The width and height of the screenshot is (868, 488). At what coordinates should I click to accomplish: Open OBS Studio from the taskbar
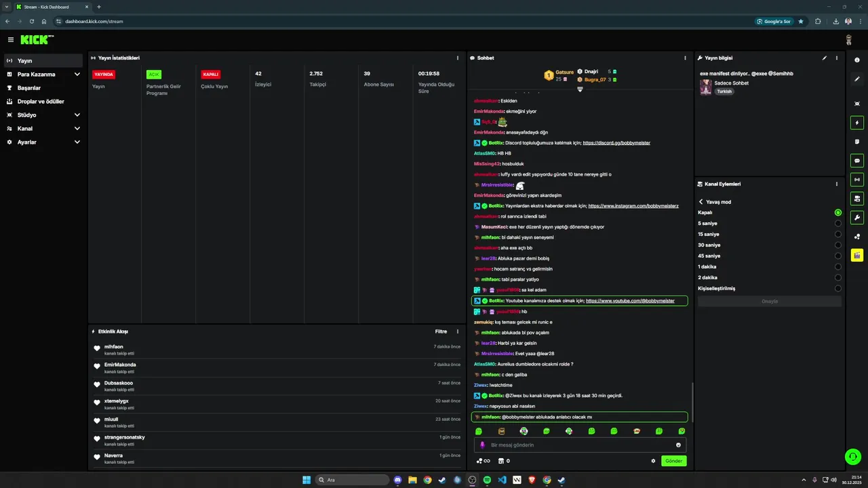tap(472, 480)
